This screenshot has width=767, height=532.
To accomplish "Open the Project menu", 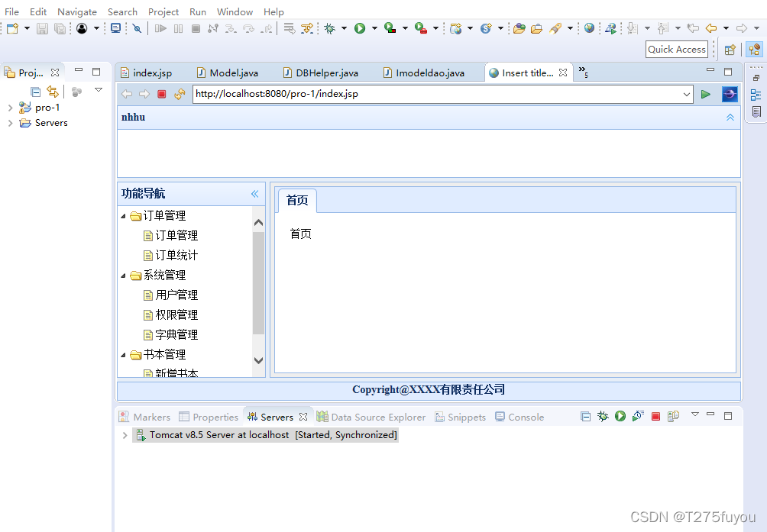I will (x=163, y=11).
